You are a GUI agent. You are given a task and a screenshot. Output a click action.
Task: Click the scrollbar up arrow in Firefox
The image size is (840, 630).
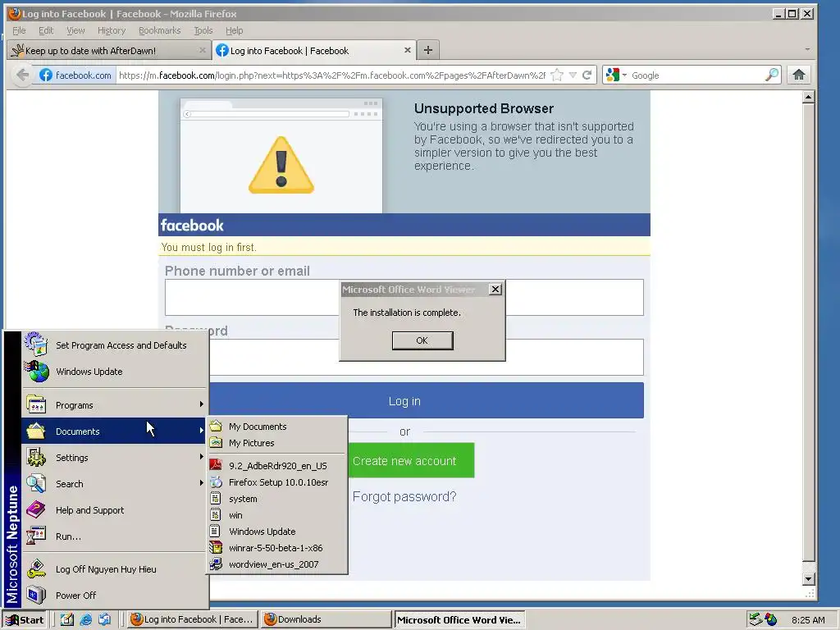pos(808,97)
